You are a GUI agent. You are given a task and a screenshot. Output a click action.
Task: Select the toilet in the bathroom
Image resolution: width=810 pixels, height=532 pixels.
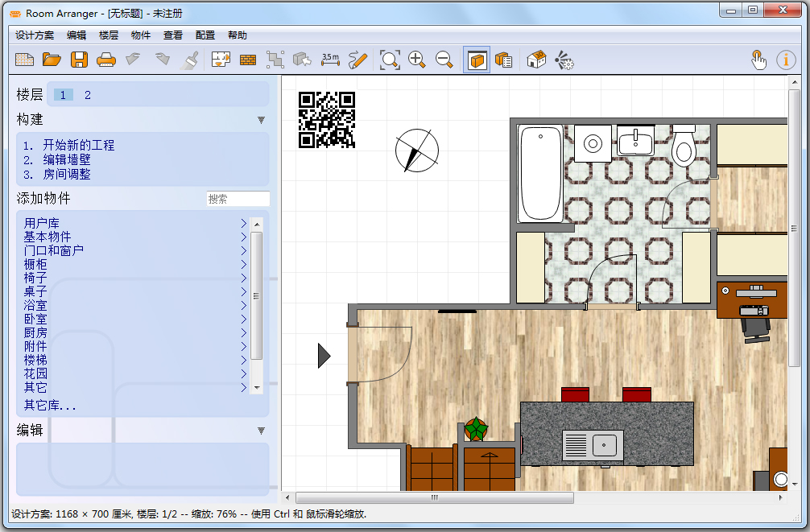[684, 146]
